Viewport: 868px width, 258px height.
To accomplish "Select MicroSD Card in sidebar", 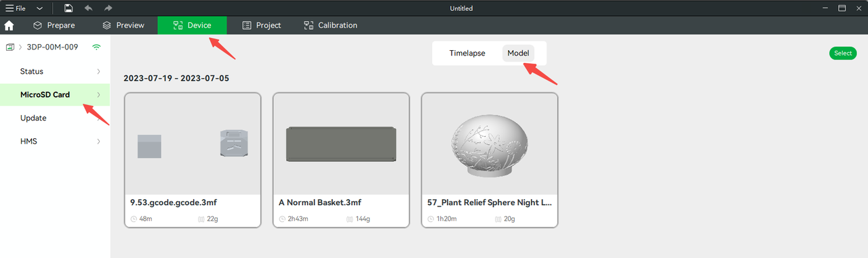I will click(x=55, y=95).
